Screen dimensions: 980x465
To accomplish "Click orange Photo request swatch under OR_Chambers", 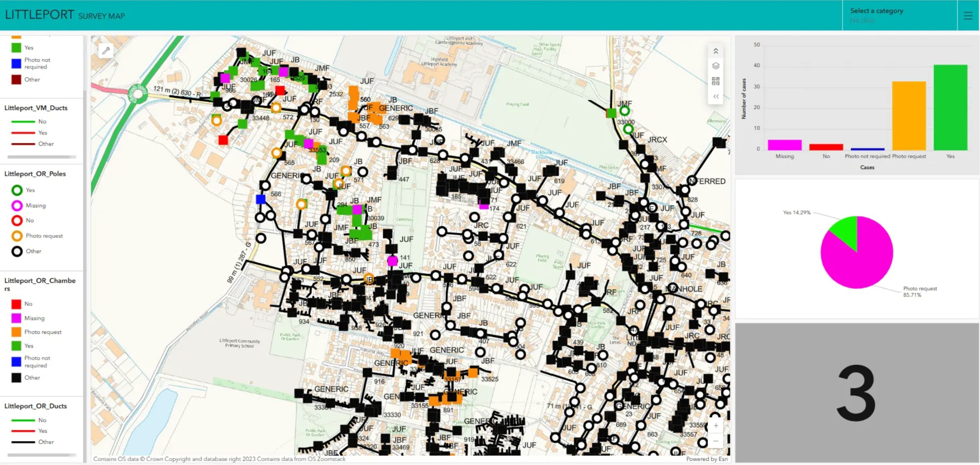I will coord(16,332).
